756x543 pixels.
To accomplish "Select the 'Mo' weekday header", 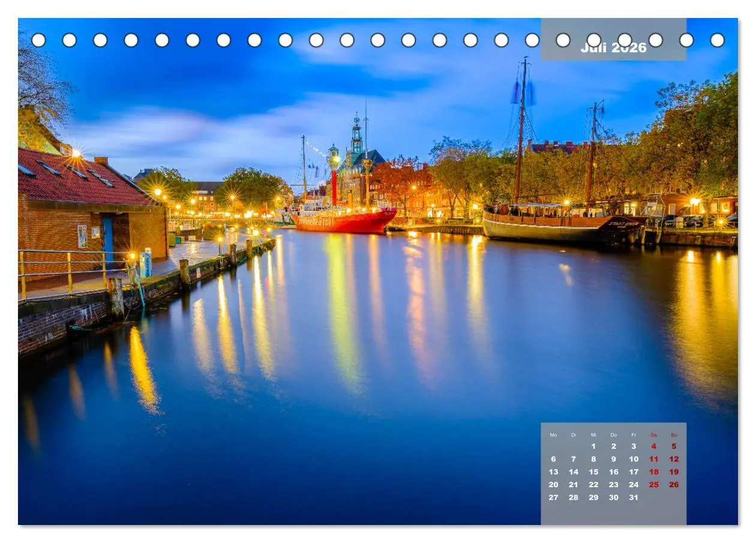I will coord(553,435).
